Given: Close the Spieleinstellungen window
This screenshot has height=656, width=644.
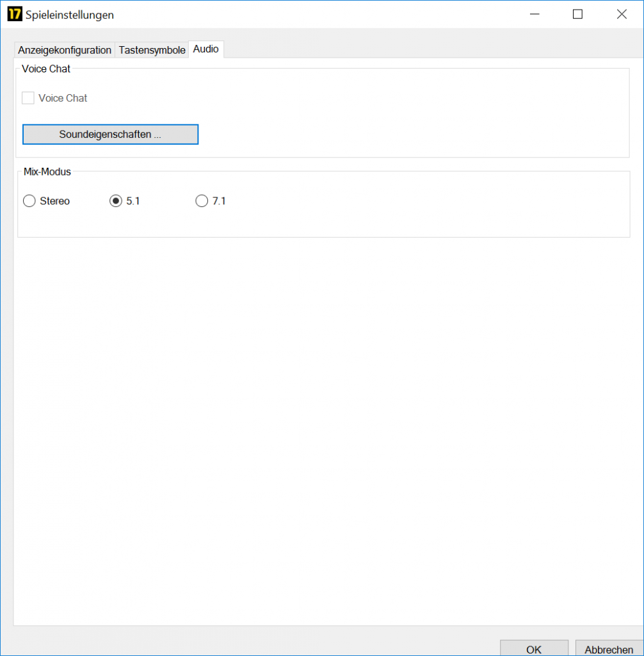Looking at the screenshot, I should point(622,14).
